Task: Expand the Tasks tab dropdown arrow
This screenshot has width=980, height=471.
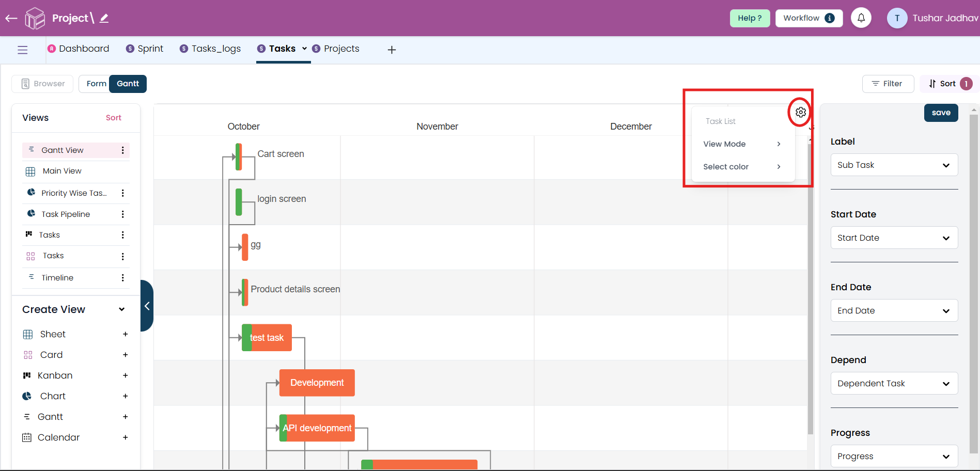Action: tap(304, 49)
